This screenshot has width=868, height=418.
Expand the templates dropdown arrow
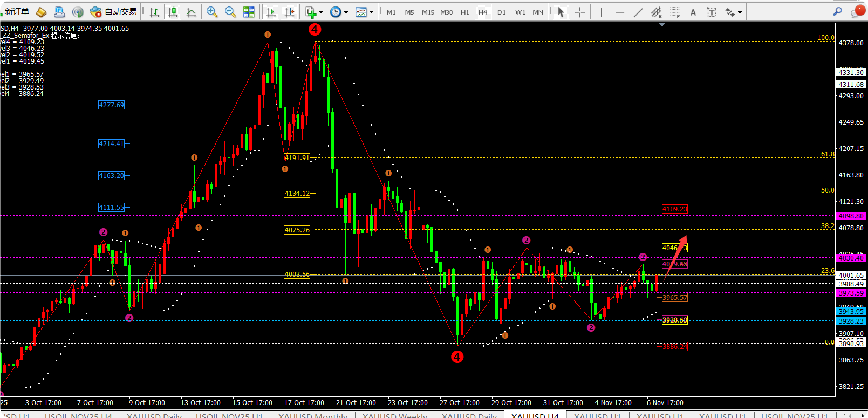pos(371,12)
